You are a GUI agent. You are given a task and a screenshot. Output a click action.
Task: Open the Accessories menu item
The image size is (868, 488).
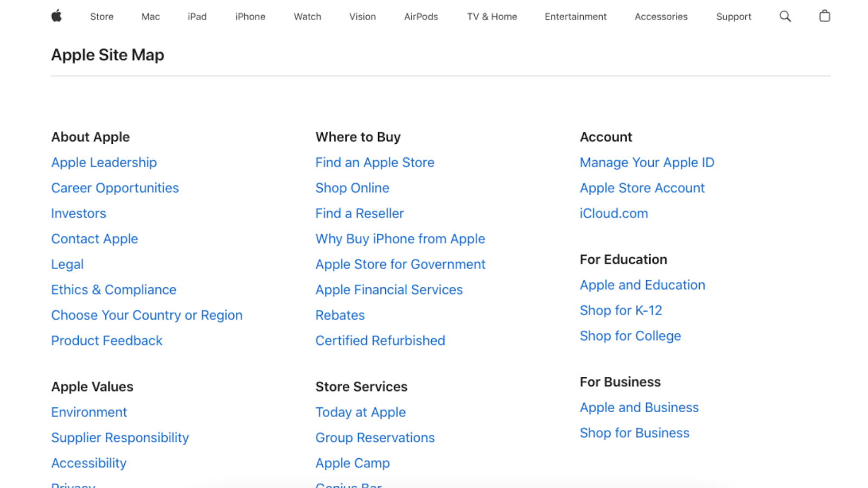click(661, 17)
